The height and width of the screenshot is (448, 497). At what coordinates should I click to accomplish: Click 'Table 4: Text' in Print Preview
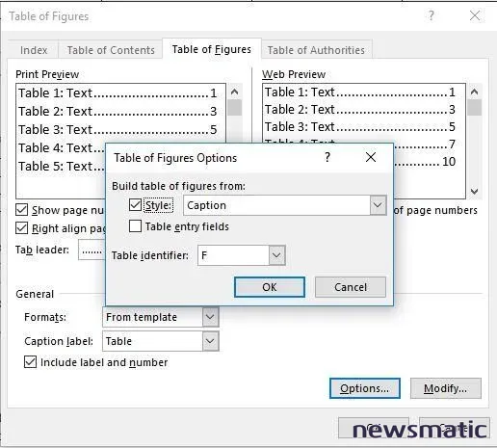[x=55, y=148]
